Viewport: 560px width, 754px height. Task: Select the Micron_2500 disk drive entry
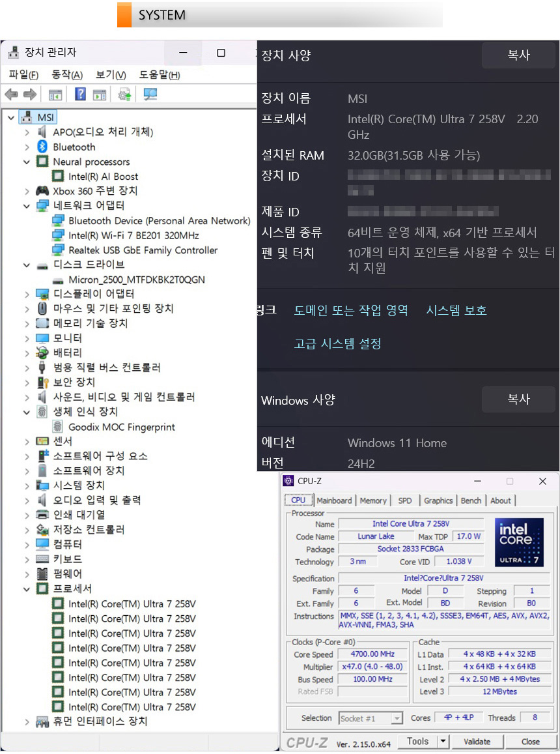[x=136, y=280]
